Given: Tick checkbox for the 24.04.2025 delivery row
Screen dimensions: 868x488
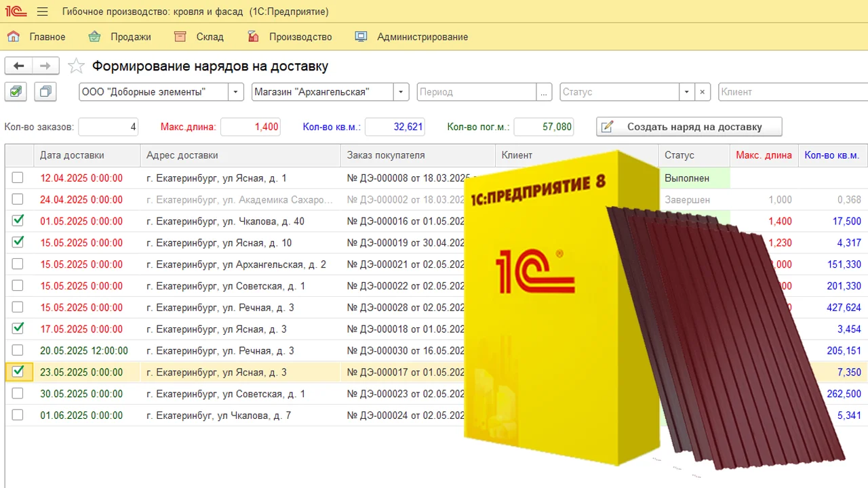Looking at the screenshot, I should pyautogui.click(x=18, y=199).
